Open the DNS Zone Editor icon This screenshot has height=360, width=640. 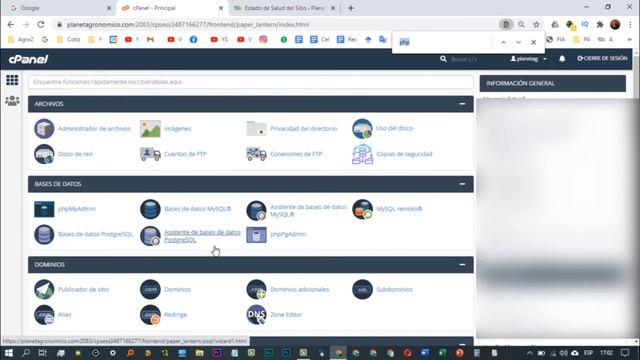256,315
